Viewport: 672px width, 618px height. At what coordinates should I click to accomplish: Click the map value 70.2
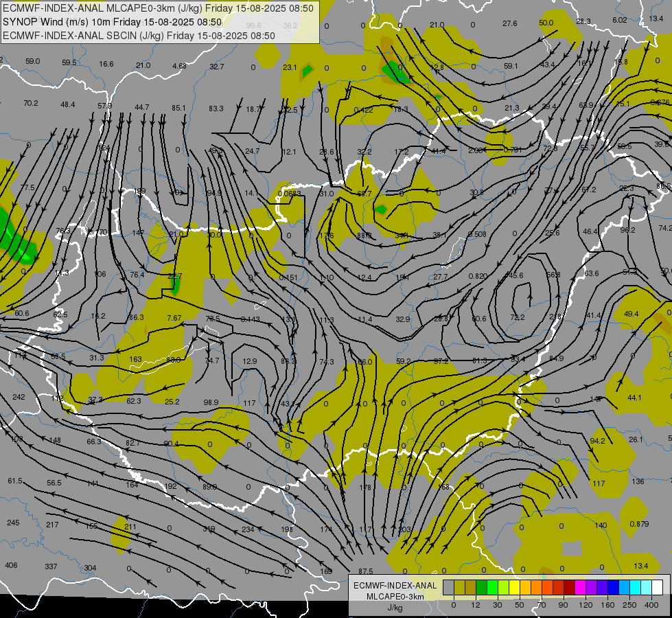[x=31, y=103]
